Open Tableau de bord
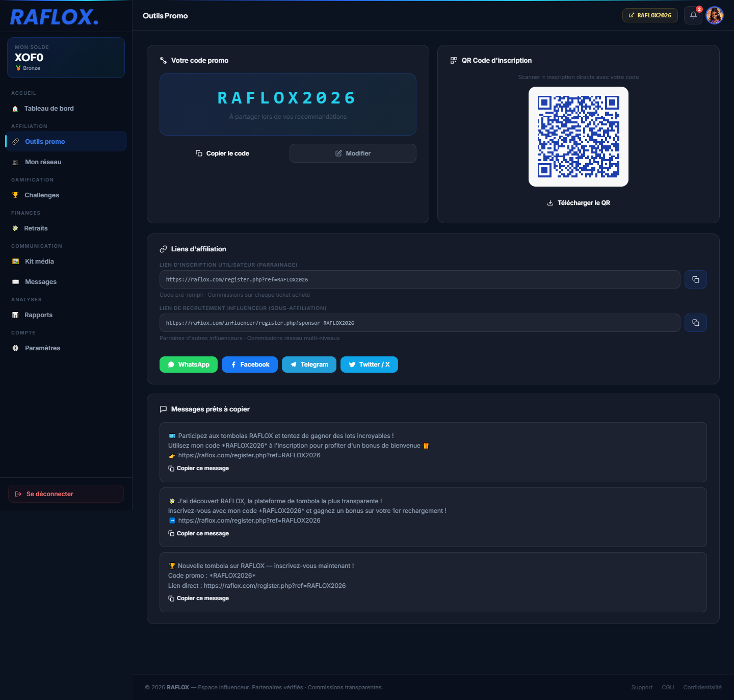This screenshot has width=734, height=700. tap(66, 109)
